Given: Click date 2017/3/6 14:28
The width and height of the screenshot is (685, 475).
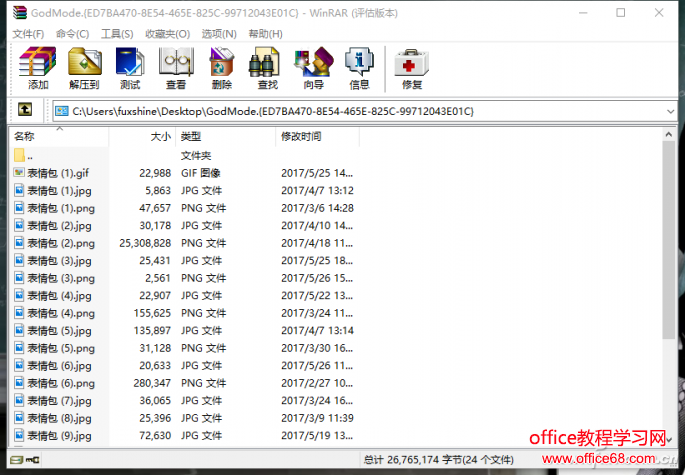Looking at the screenshot, I should click(317, 208).
